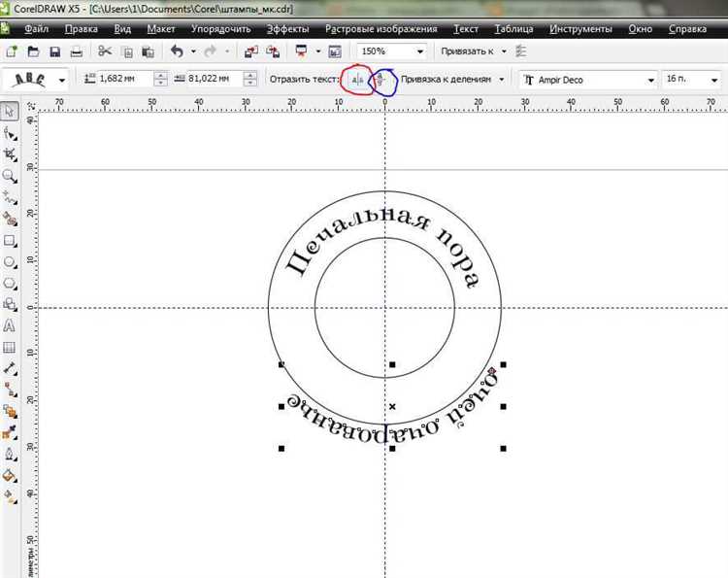
Task: Open the 150% zoom level dropdown
Action: [x=420, y=51]
